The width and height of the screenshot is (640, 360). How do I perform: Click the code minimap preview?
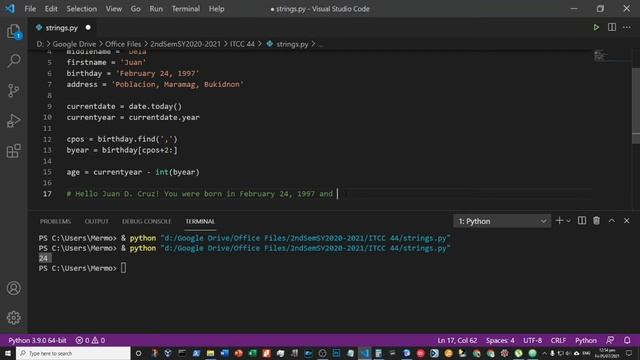600,55
